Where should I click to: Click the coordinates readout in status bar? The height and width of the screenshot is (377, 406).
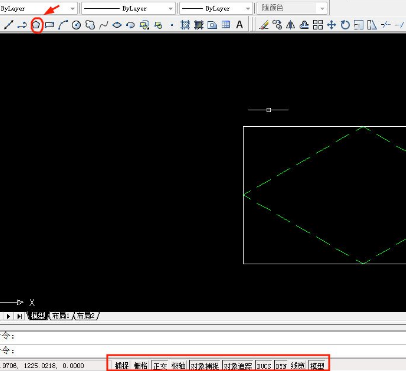[x=42, y=366]
